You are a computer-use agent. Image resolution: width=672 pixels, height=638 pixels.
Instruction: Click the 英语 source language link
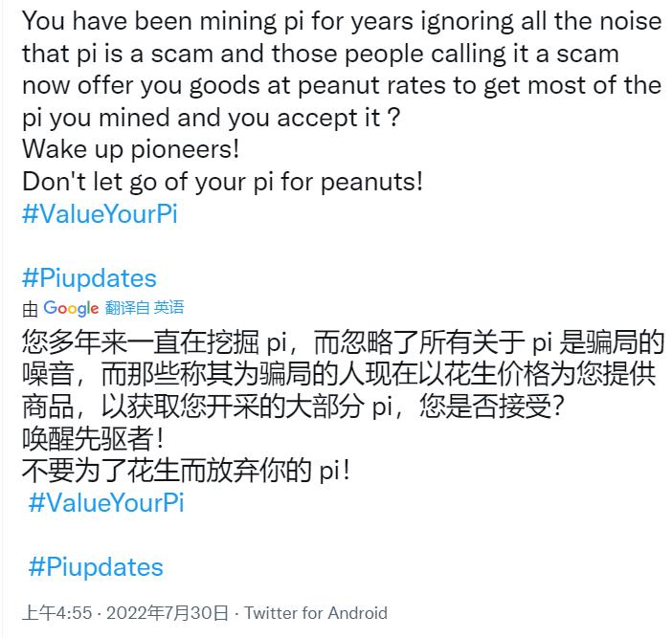[x=168, y=307]
